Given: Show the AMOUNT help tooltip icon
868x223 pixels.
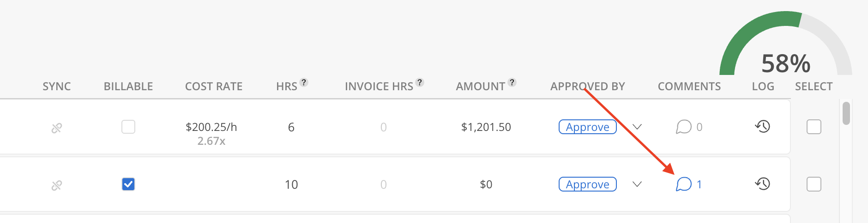Looking at the screenshot, I should click(x=512, y=82).
